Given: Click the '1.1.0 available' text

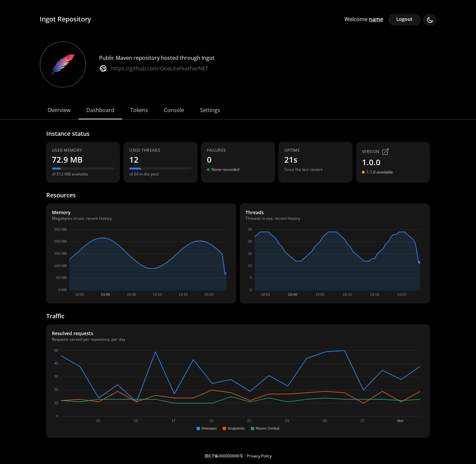Looking at the screenshot, I should (x=380, y=172).
